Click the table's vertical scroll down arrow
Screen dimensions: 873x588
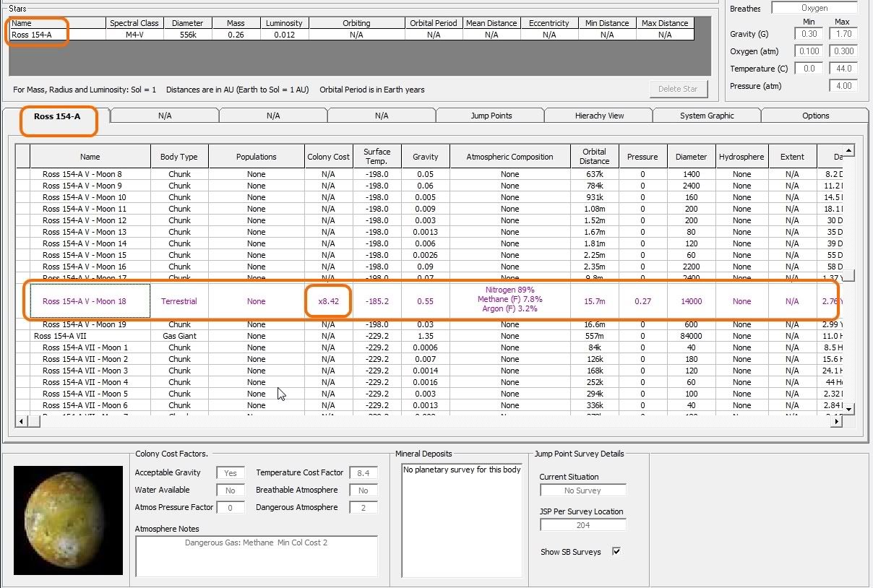(x=849, y=409)
